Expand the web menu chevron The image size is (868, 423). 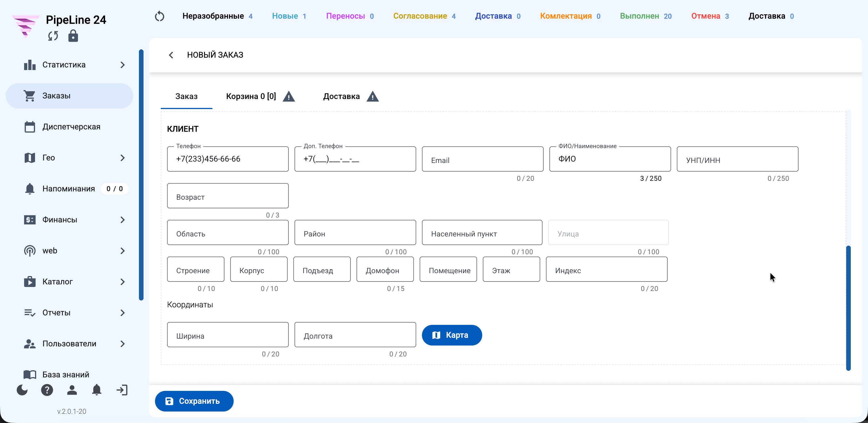[x=123, y=251]
